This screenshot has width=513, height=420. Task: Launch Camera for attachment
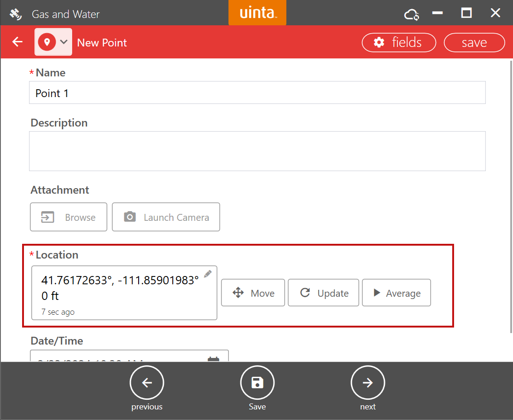166,217
